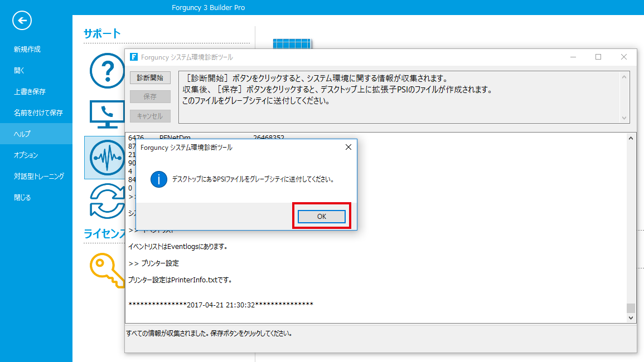Screen dimensions: 644x362
Task: Open オプション from the sidebar
Action: point(26,155)
